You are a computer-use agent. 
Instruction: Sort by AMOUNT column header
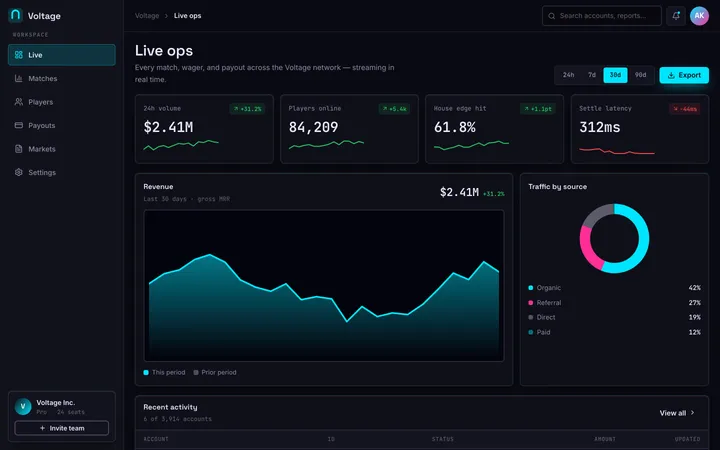tap(605, 439)
